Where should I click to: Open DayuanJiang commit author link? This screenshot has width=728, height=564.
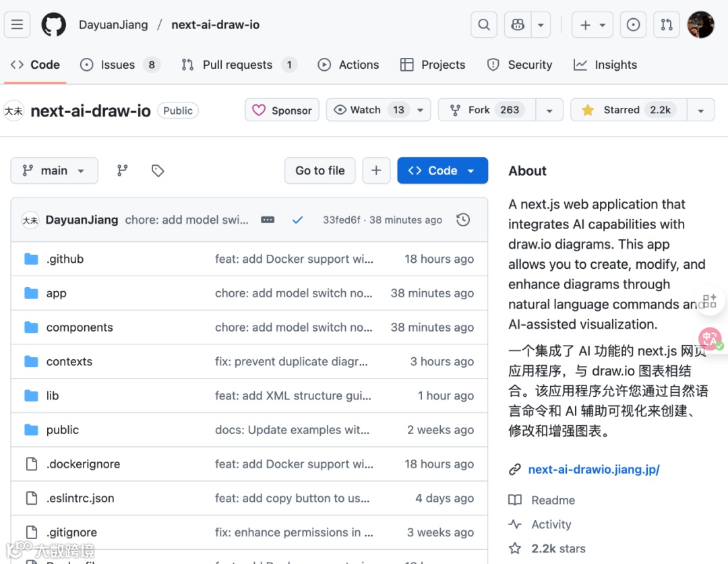coord(82,220)
